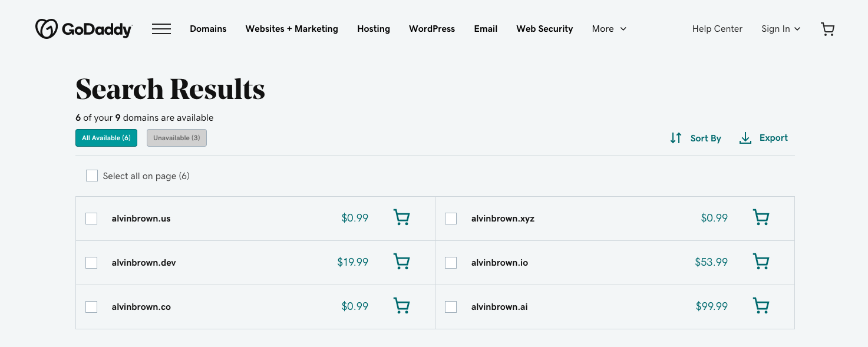Open the hamburger menu icon
868x347 pixels.
161,29
